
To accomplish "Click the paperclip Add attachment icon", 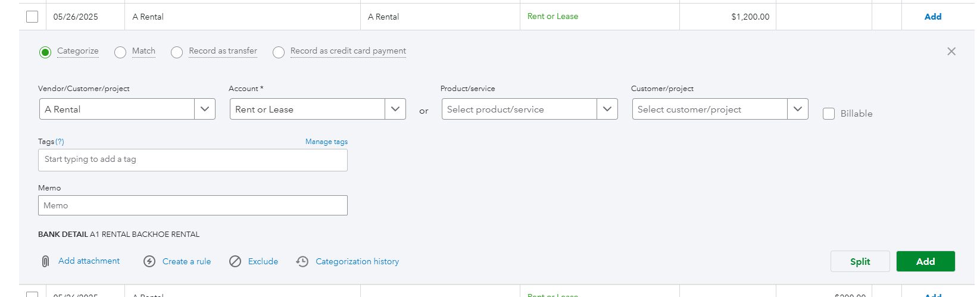I will (45, 261).
